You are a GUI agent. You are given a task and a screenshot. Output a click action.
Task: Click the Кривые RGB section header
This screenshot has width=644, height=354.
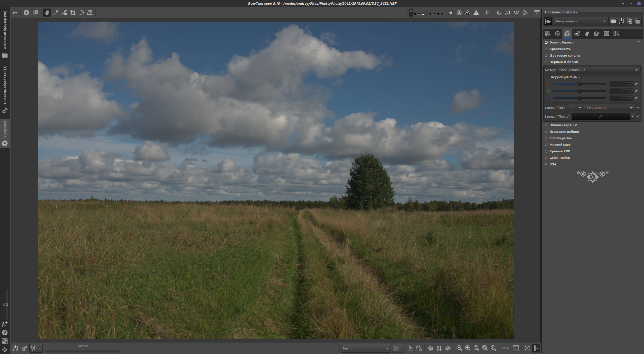coord(560,151)
